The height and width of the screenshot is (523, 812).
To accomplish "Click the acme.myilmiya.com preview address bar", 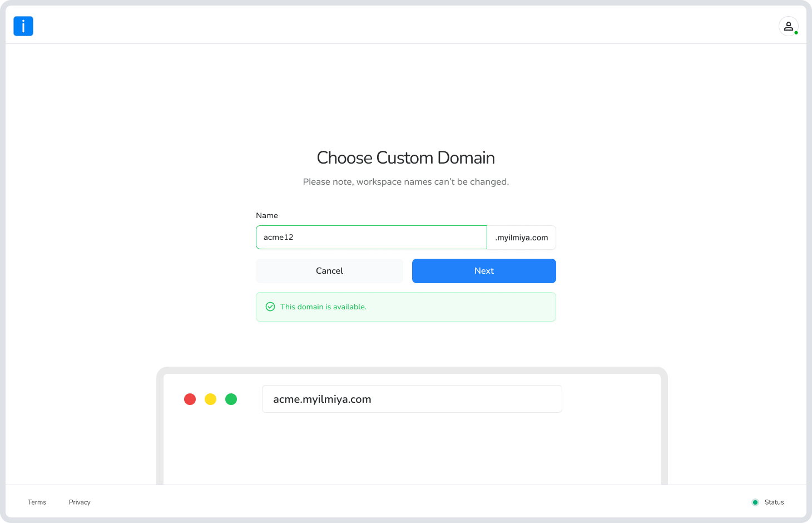I will pyautogui.click(x=412, y=399).
